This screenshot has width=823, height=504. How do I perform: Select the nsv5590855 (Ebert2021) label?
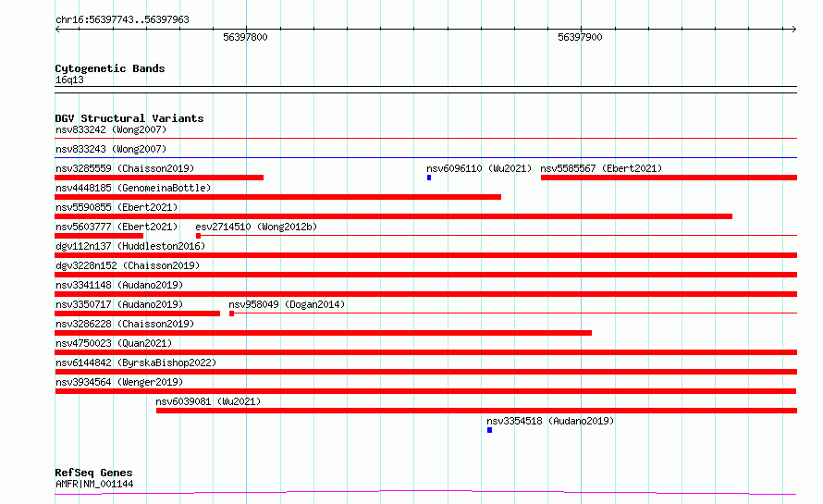(117, 207)
